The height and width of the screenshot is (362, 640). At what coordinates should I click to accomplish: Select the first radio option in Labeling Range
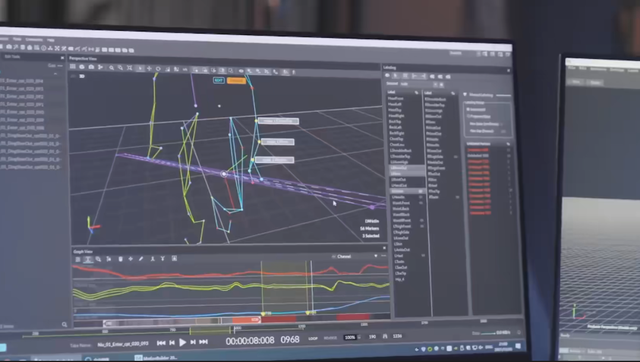pyautogui.click(x=468, y=109)
